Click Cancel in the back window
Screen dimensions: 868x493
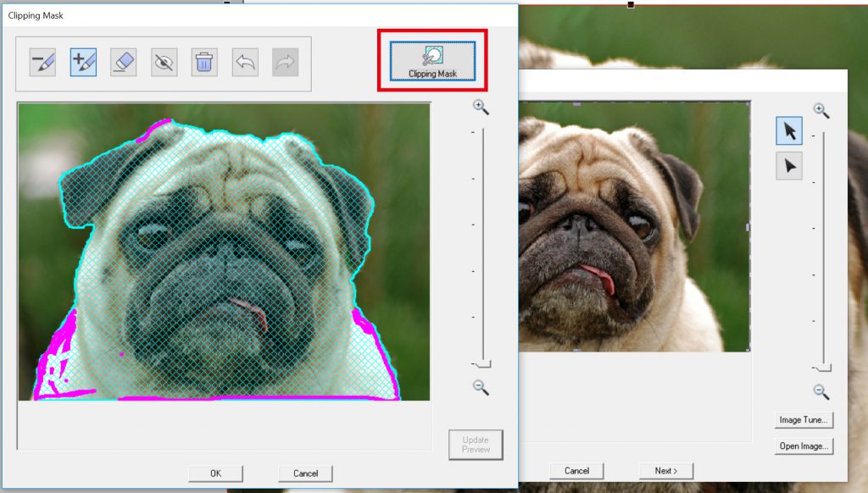click(x=576, y=471)
